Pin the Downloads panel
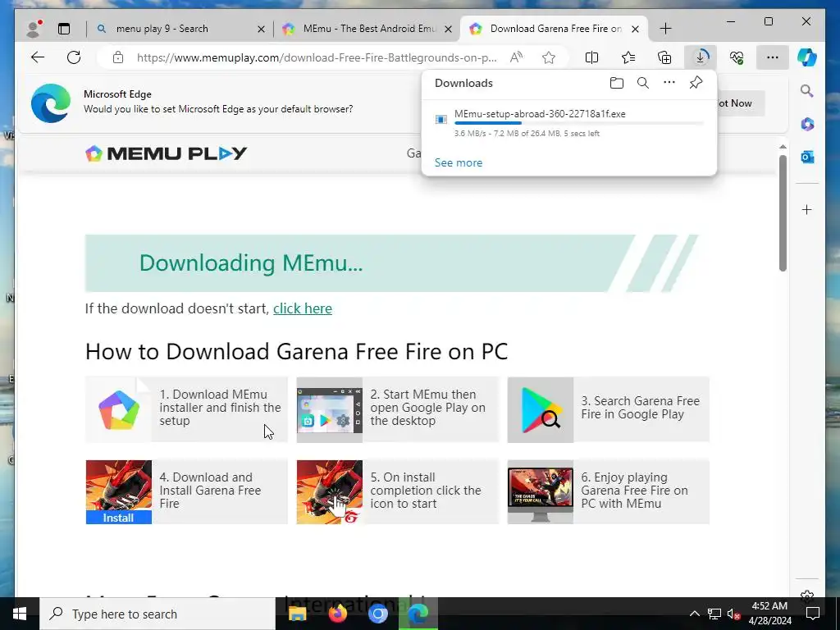Viewport: 840px width, 630px height. point(696,83)
